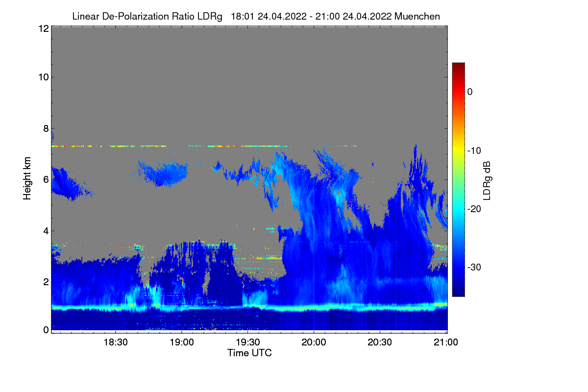Click height axis tick label '8'
Image resolution: width=588 pixels, height=392 pixels.
[x=45, y=128]
